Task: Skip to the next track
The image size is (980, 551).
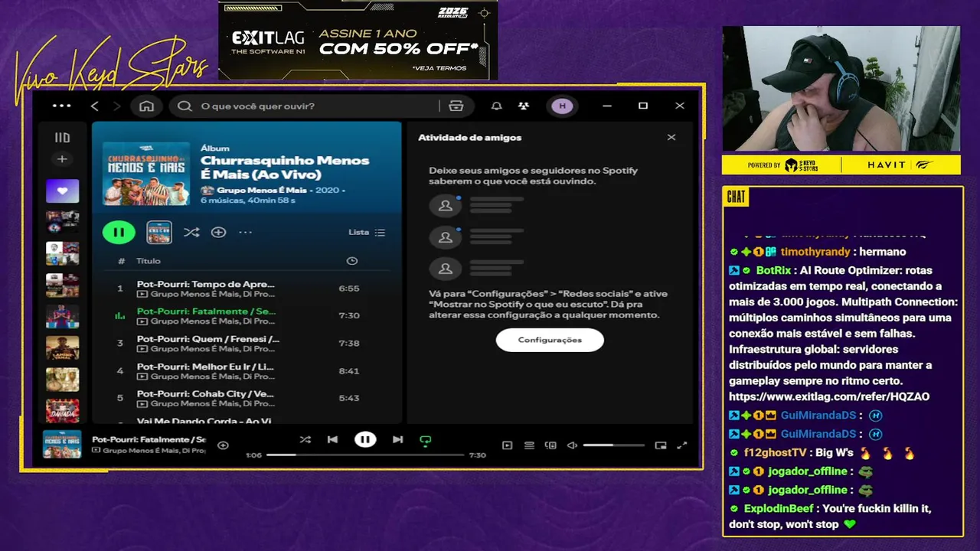Action: [397, 439]
